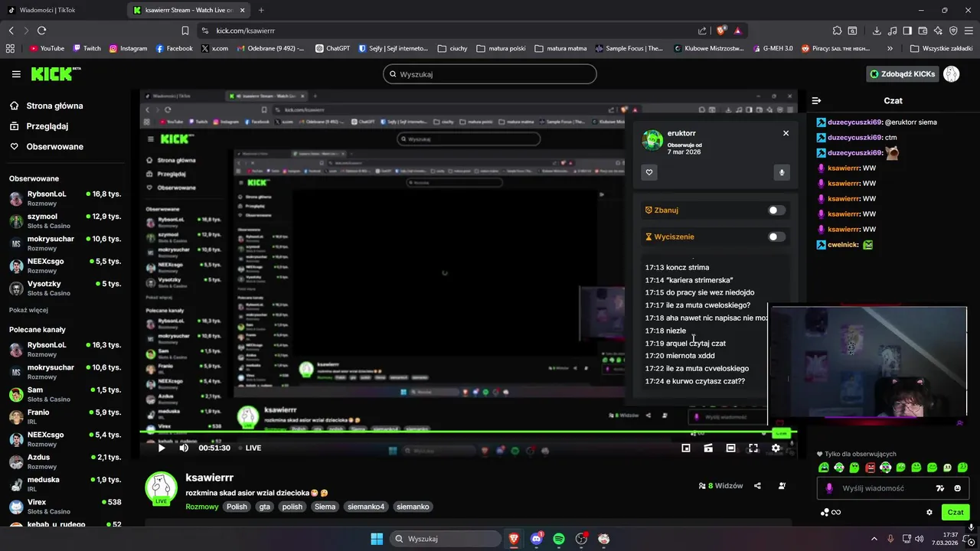Open chat settings gear
980x551 pixels.
pos(929,512)
